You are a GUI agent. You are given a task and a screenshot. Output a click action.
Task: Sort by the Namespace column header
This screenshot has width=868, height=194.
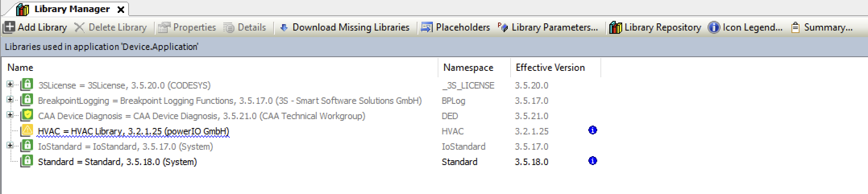pos(468,68)
